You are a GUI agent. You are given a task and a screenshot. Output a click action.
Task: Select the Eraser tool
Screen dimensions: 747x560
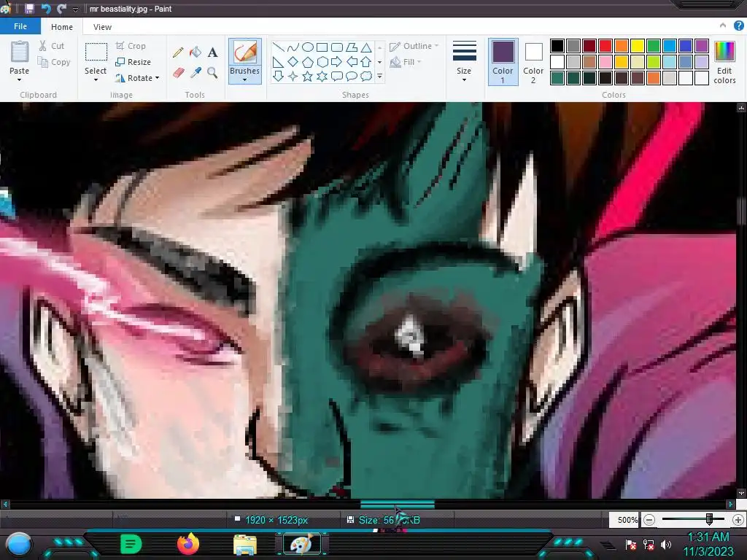pyautogui.click(x=178, y=72)
